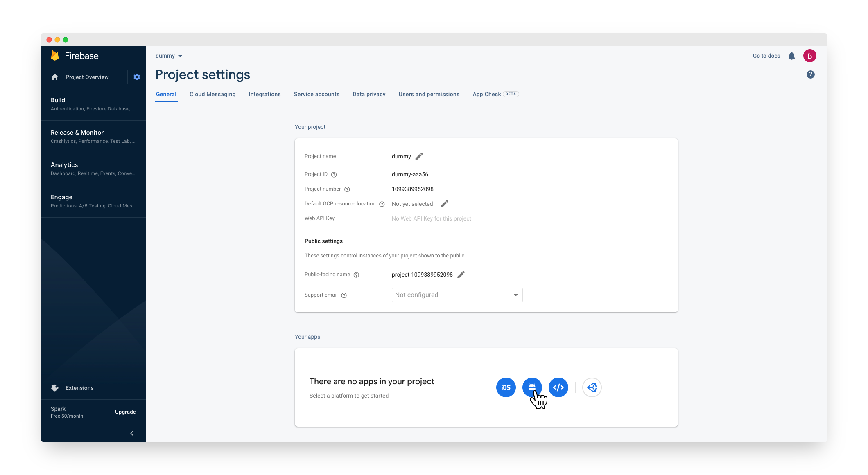Select the Android app platform icon
The height and width of the screenshot is (475, 868).
point(532,387)
